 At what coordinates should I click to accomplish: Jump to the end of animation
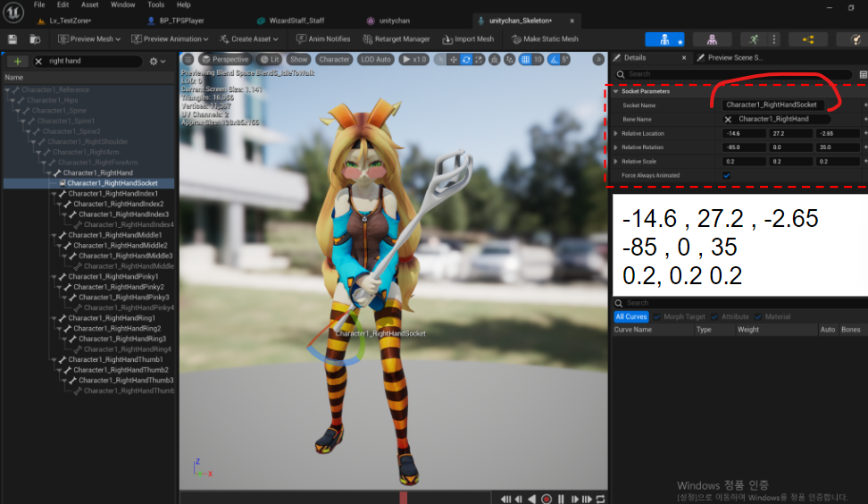pos(588,499)
